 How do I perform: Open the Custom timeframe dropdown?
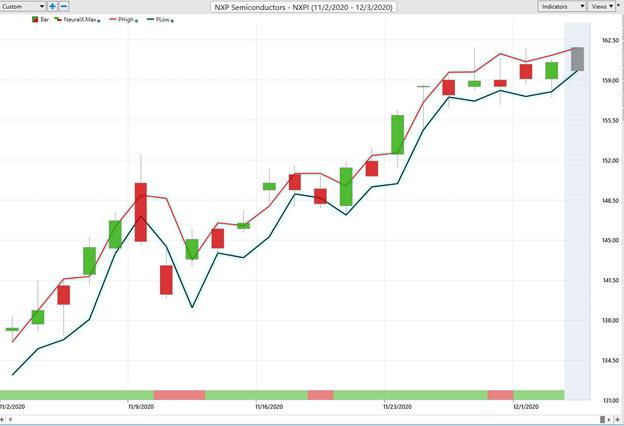(22, 6)
